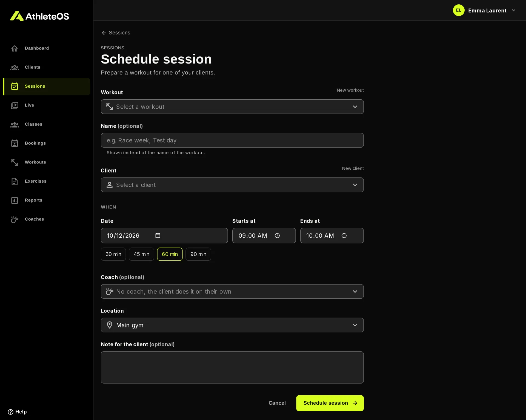Click the Exercises document icon
Image resolution: width=526 pixels, height=420 pixels.
point(15,181)
